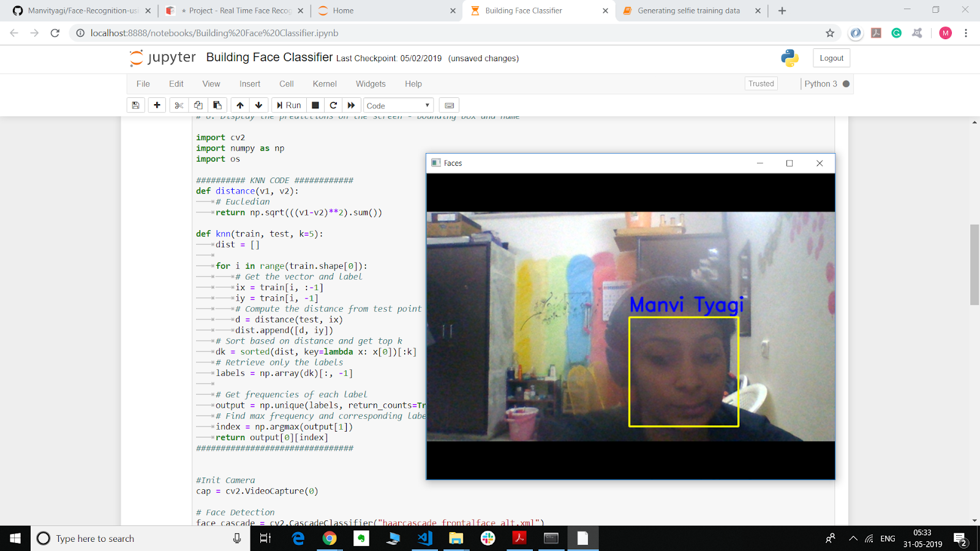Paste the copied cell
The width and height of the screenshot is (980, 551).
click(217, 105)
